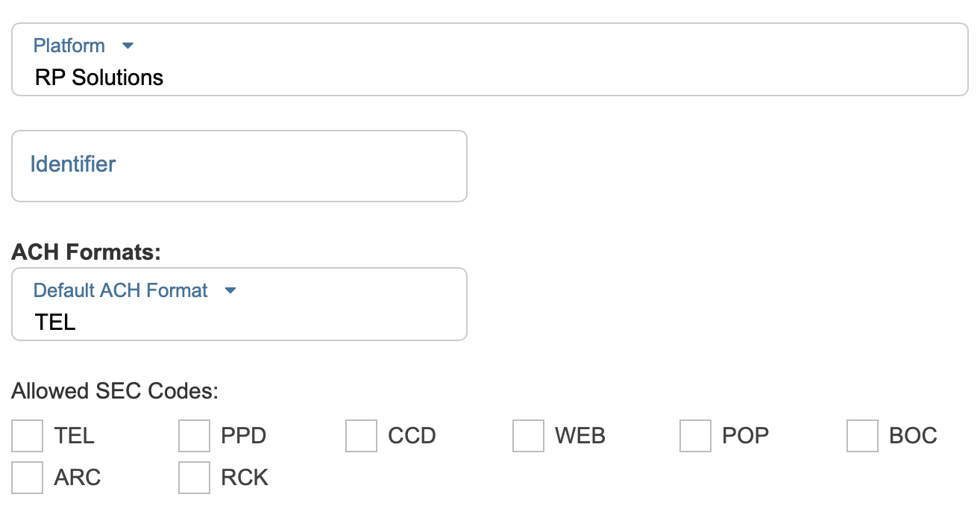This screenshot has height=512, width=980.
Task: Select the POP checkbox
Action: (x=696, y=436)
